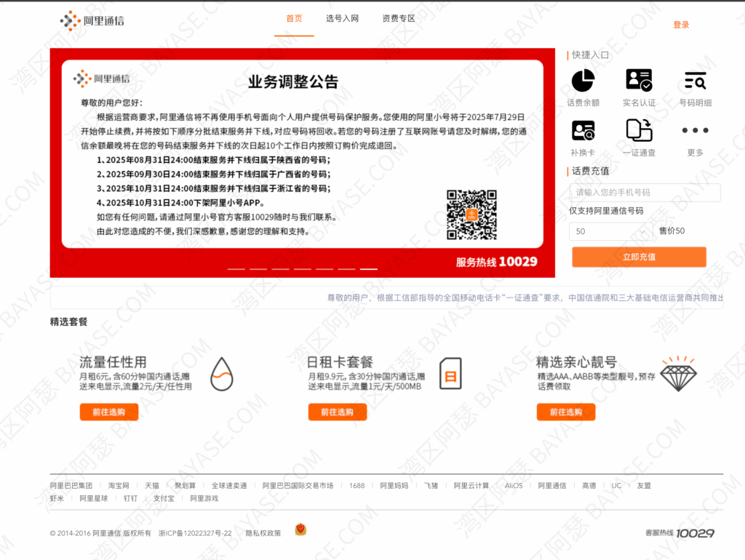
Task: Click the 登录 link
Action: coord(681,25)
